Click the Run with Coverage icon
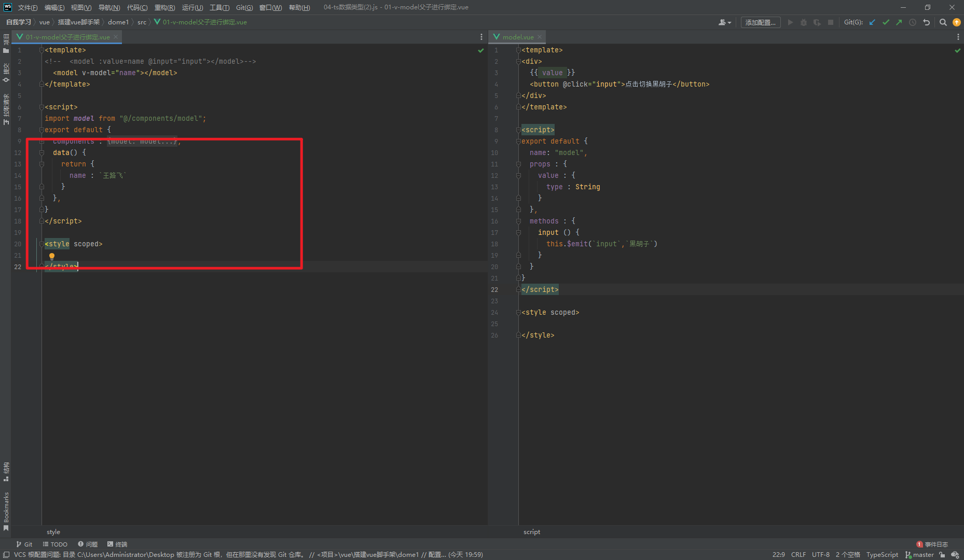 tap(817, 22)
